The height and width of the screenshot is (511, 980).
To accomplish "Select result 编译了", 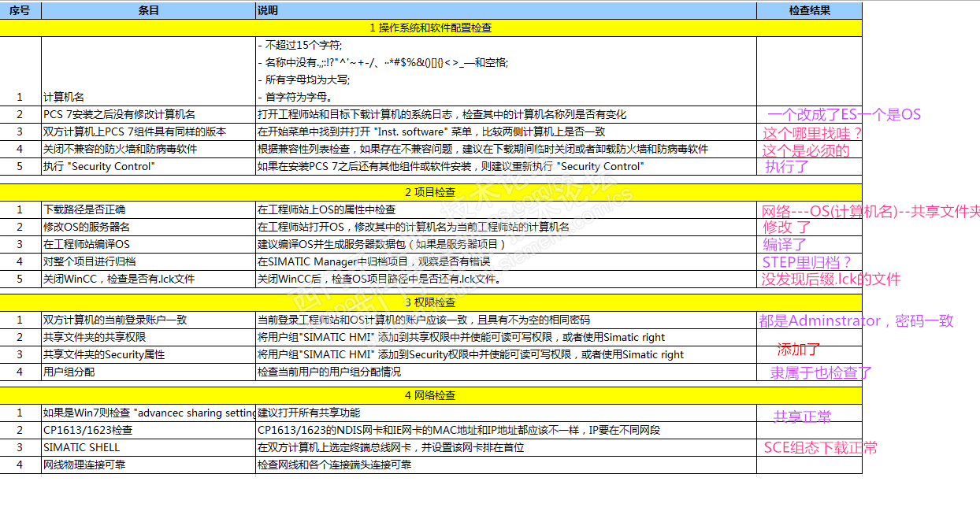I will (785, 245).
